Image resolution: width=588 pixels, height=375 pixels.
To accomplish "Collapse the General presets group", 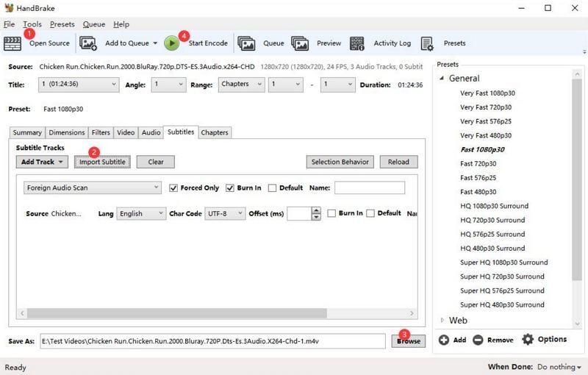I will pyautogui.click(x=442, y=79).
